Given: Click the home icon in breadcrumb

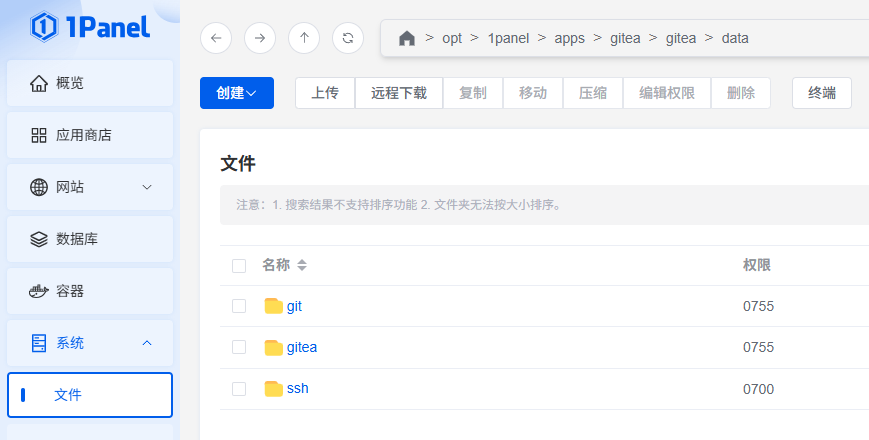Looking at the screenshot, I should 407,38.
